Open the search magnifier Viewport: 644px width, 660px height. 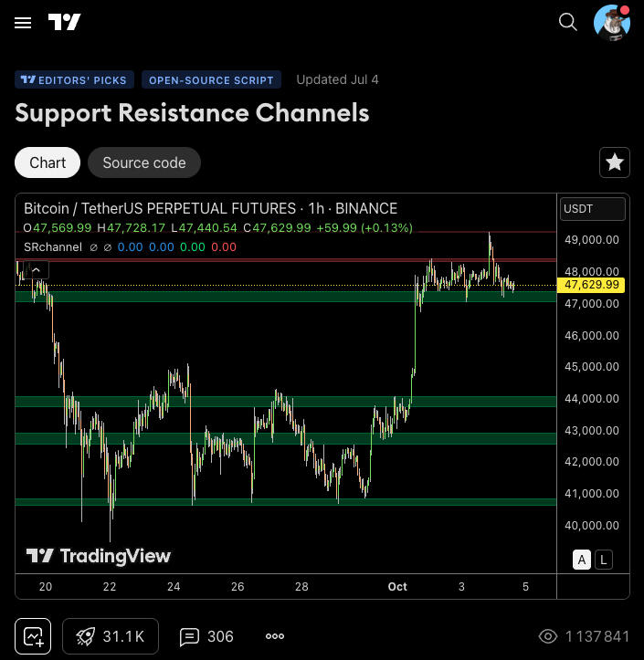coord(568,22)
